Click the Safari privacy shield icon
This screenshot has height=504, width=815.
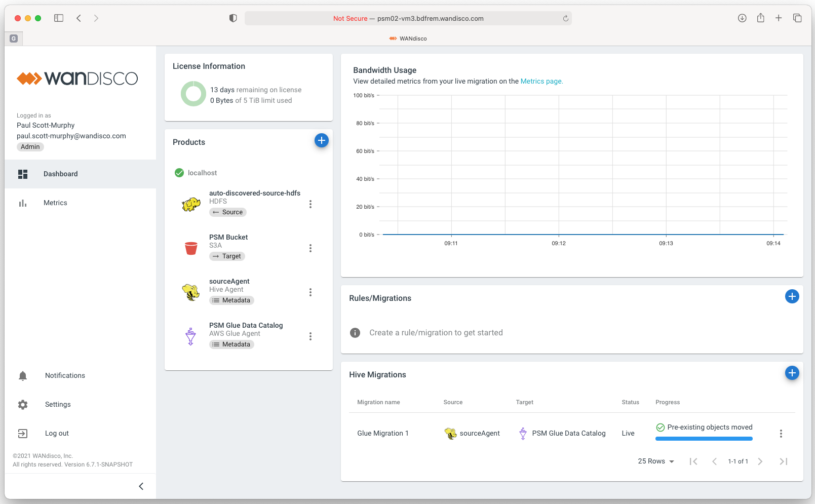tap(233, 18)
